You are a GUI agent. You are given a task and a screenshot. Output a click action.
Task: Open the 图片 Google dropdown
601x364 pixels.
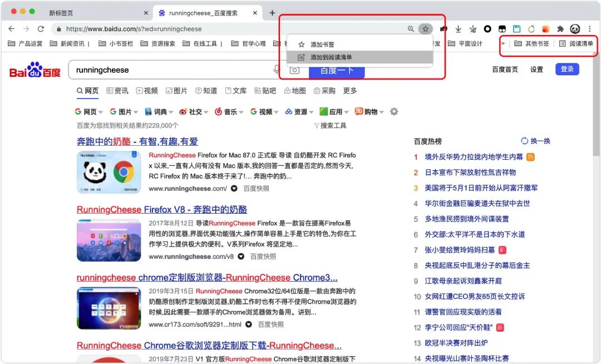[x=124, y=112]
